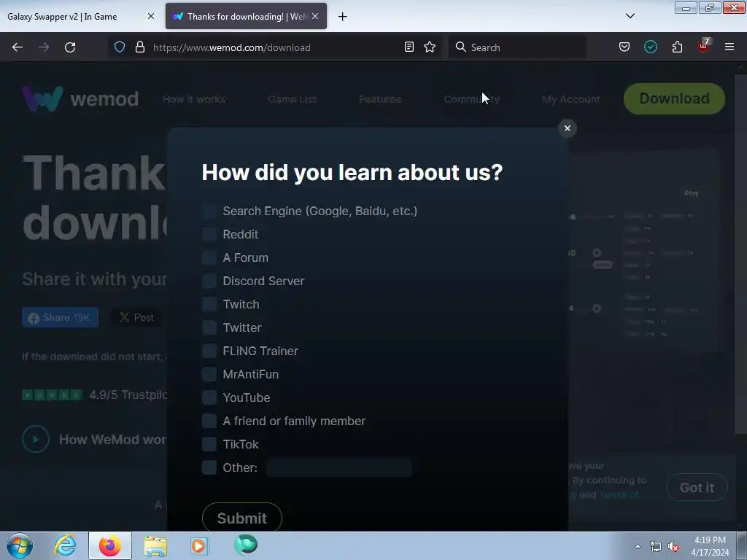Open My Account page

tap(570, 99)
